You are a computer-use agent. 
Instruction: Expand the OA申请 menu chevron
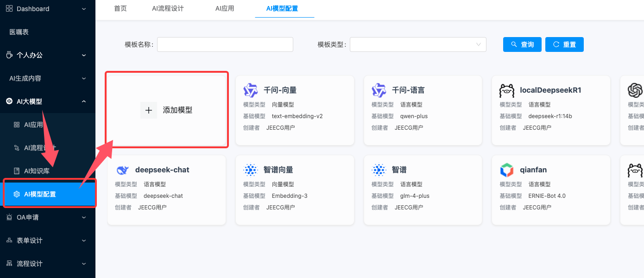click(x=84, y=217)
